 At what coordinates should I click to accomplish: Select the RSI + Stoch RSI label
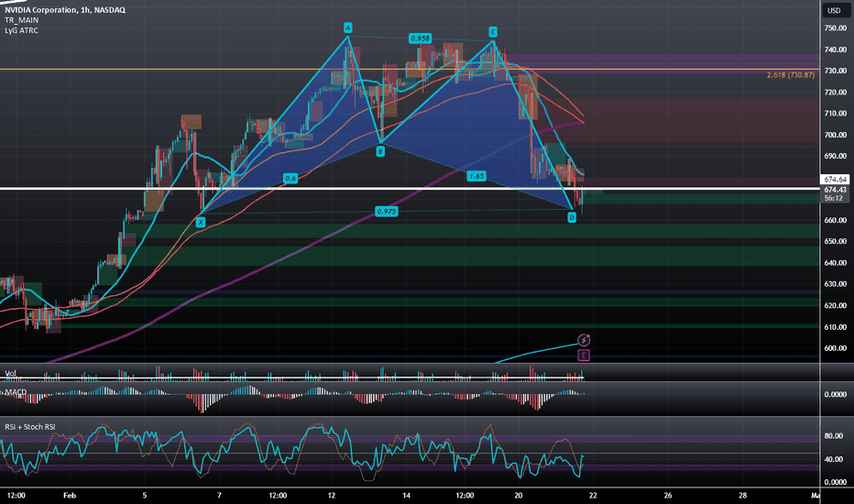(x=30, y=427)
